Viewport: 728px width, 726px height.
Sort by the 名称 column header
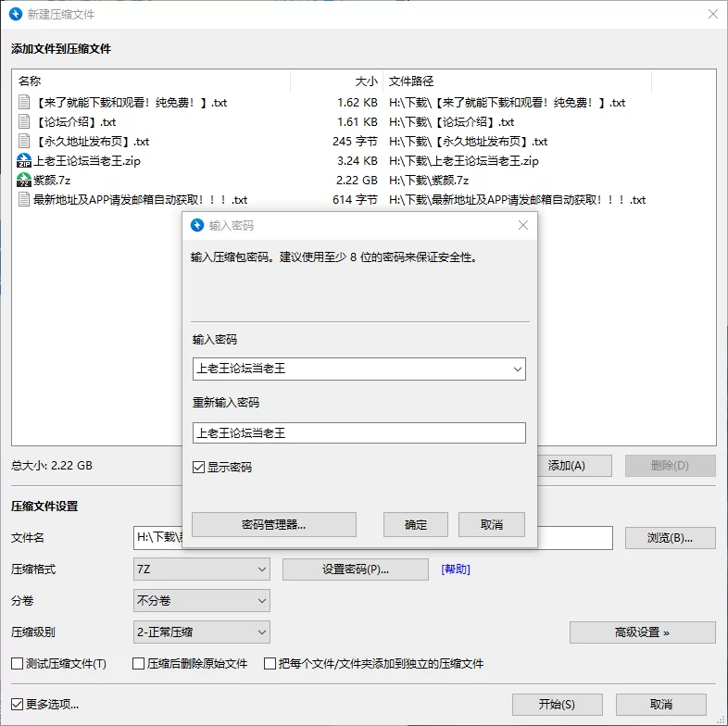tap(30, 81)
